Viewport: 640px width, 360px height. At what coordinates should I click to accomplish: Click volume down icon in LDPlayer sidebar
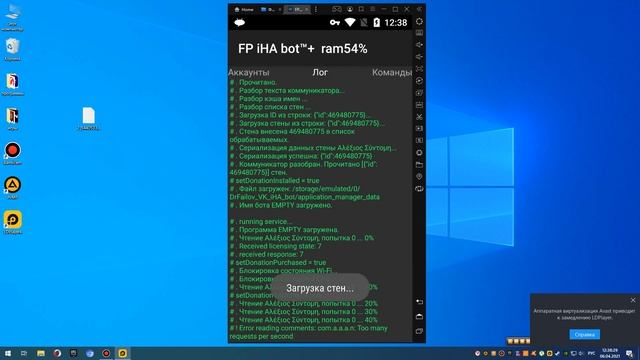tap(419, 57)
